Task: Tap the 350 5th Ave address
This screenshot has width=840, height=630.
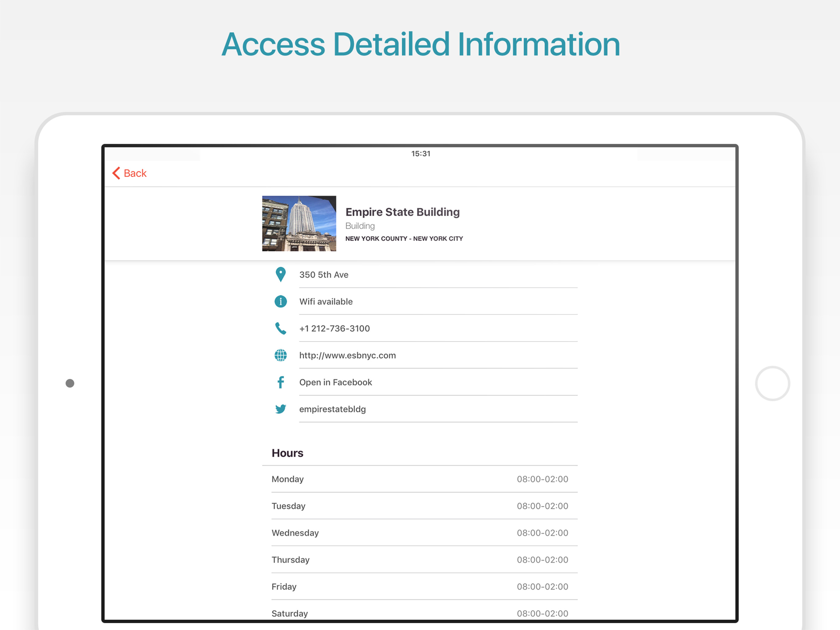Action: [x=323, y=275]
